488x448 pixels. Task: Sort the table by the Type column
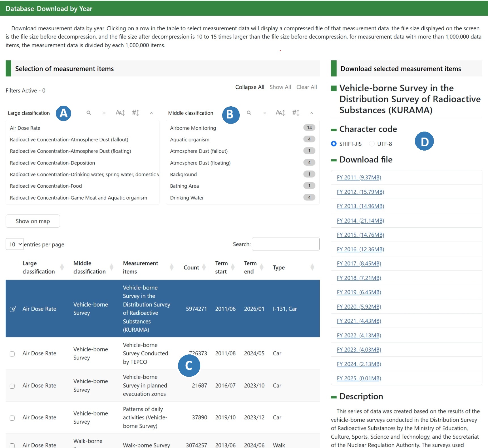coord(312,267)
